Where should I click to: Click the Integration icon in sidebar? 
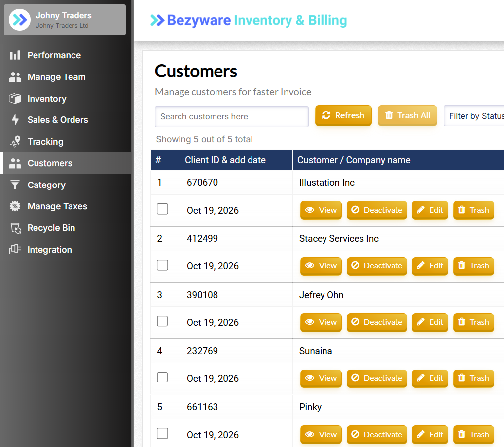click(15, 250)
